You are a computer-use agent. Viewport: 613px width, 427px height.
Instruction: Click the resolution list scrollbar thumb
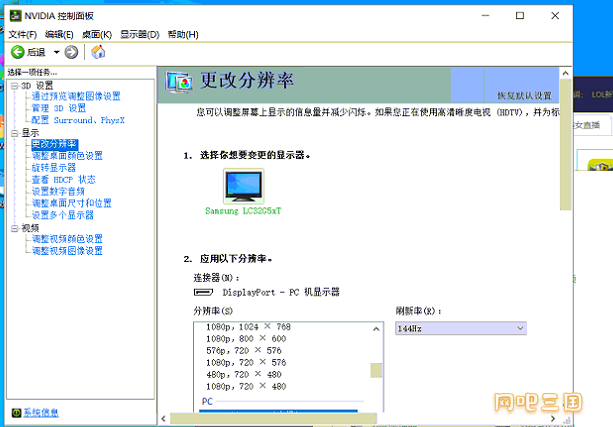tap(376, 370)
